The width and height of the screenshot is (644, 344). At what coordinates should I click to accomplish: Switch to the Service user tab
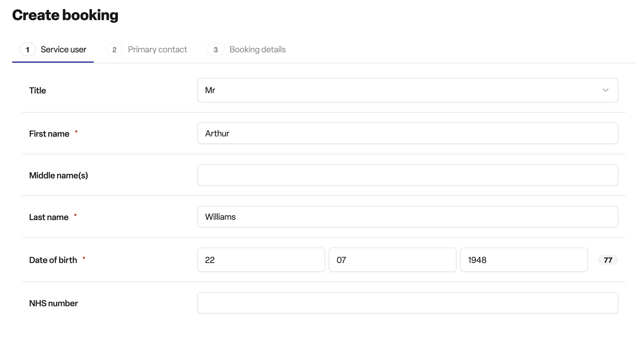[x=53, y=50]
